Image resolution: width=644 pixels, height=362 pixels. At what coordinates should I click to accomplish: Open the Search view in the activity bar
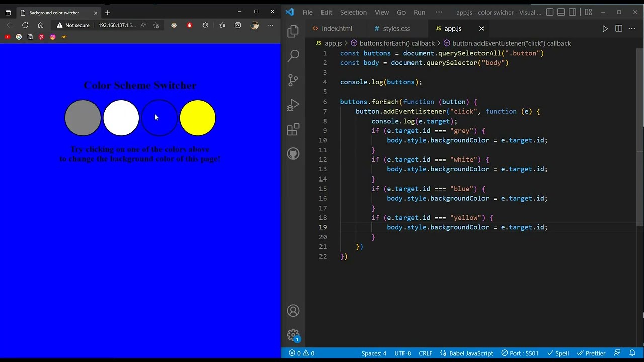[293, 56]
